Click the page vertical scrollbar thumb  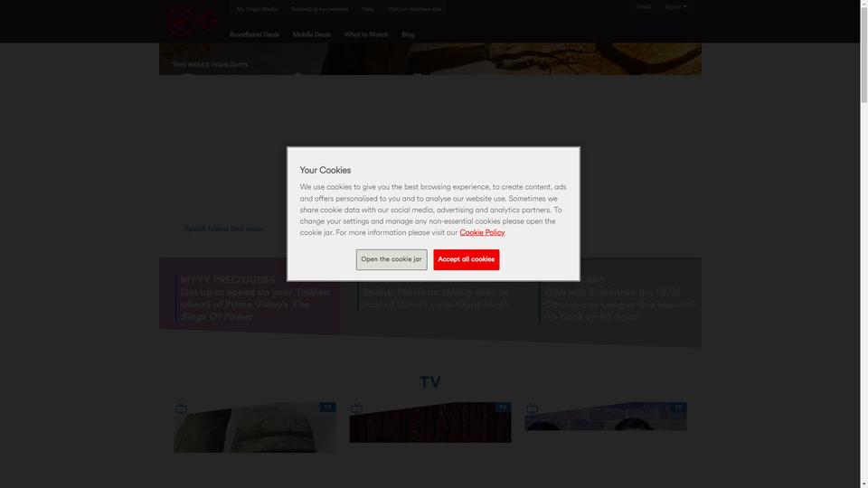tap(863, 55)
